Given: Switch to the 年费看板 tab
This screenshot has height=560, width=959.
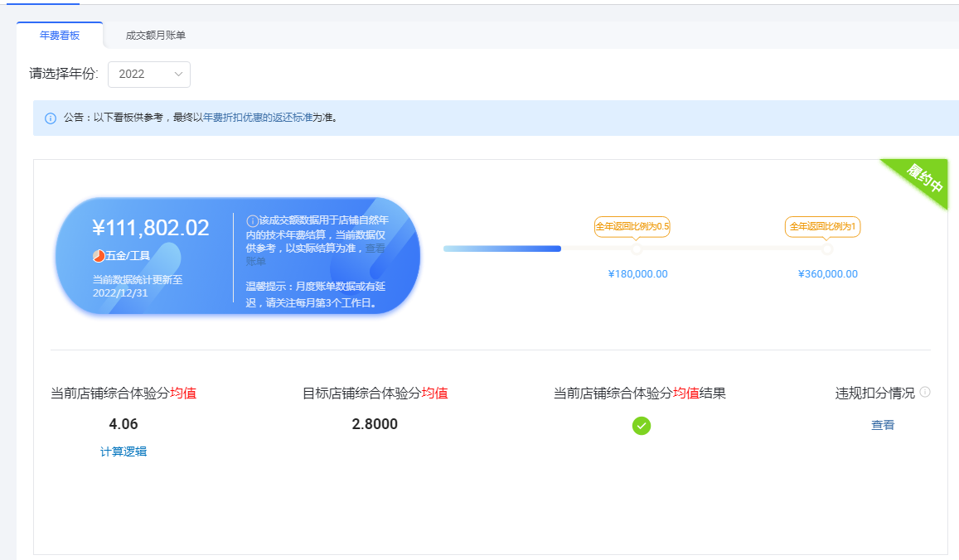Looking at the screenshot, I should click(60, 36).
